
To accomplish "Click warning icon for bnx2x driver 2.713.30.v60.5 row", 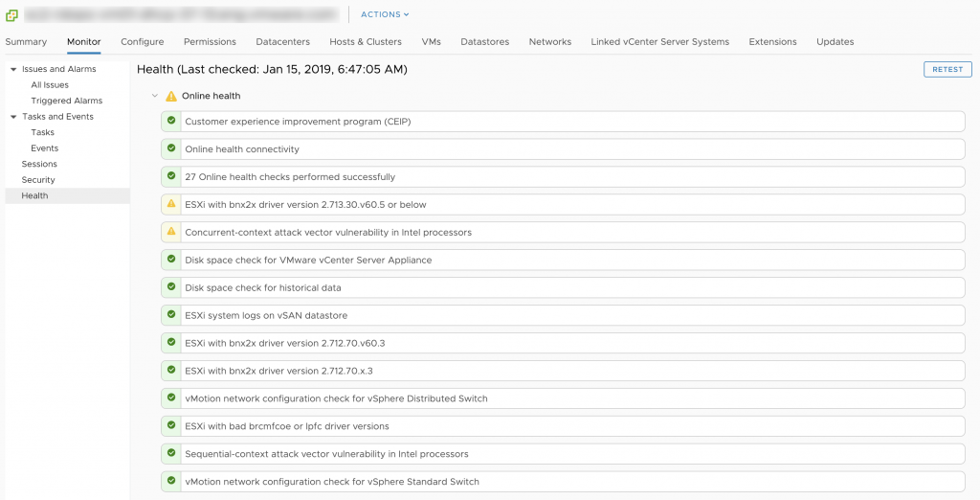I will [x=171, y=204].
